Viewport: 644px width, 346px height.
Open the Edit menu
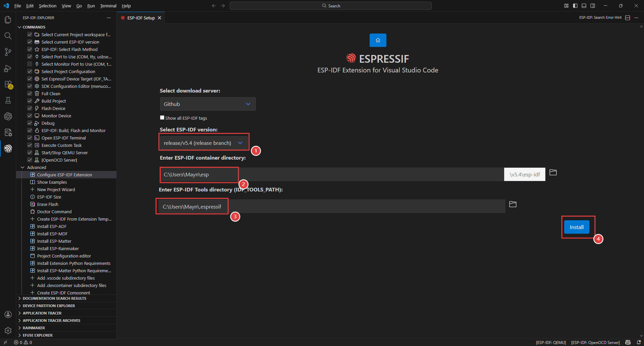point(30,6)
